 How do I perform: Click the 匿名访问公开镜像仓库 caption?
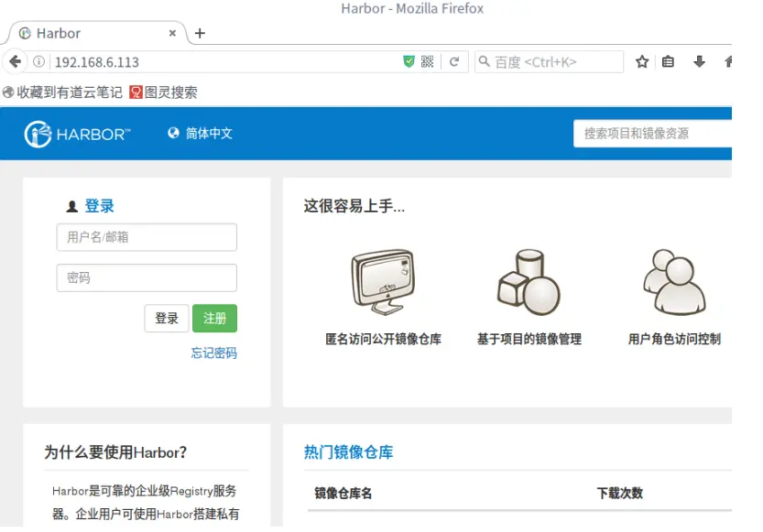pyautogui.click(x=384, y=339)
